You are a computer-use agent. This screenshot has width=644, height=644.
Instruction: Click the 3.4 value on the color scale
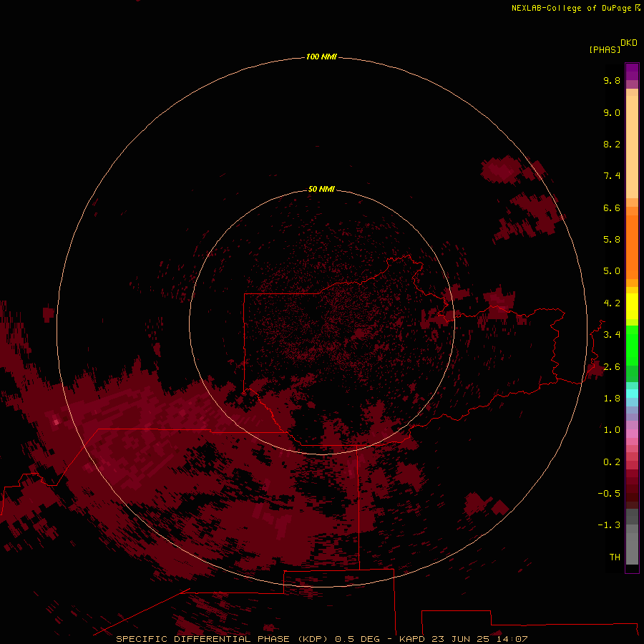coord(612,335)
